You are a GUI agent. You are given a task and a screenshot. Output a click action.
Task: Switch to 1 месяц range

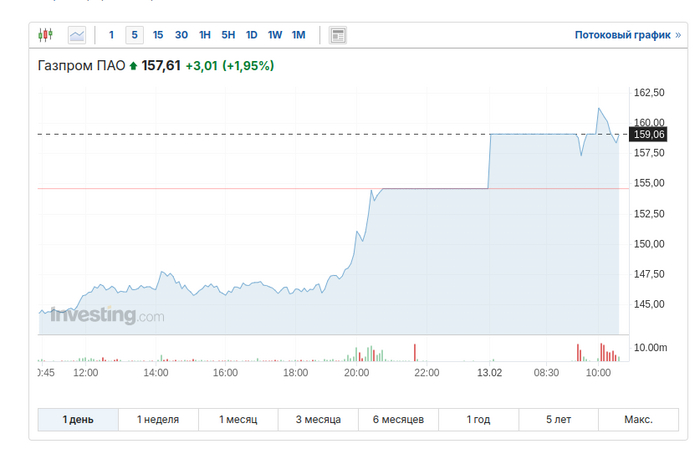click(238, 420)
